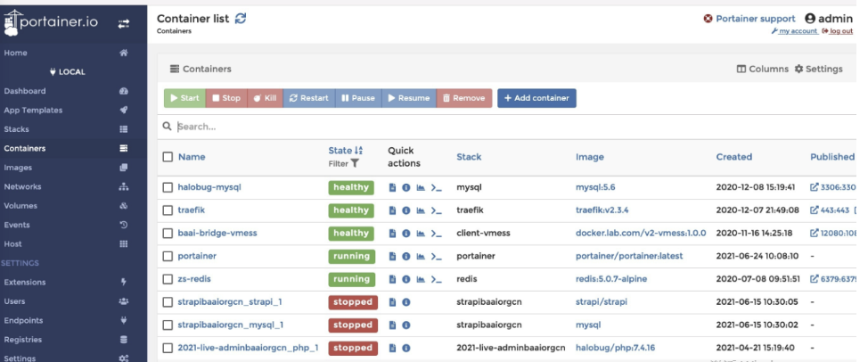Focus the Search input field

tap(515, 127)
